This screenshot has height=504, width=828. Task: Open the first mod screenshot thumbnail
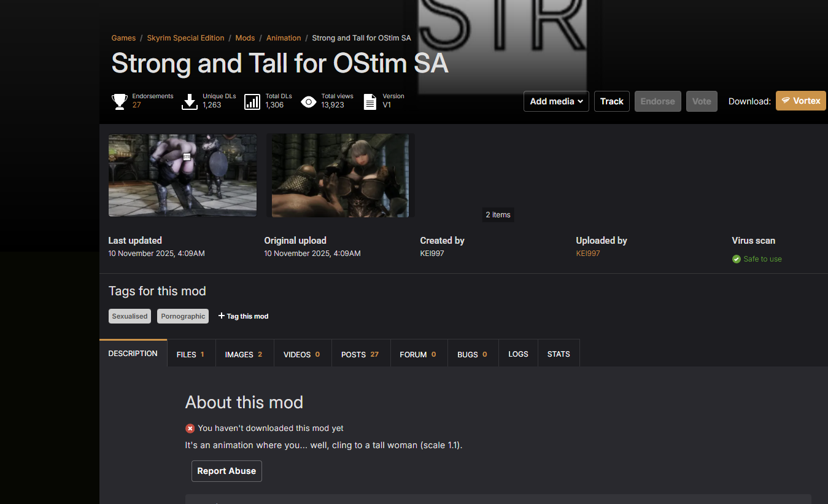tap(183, 176)
